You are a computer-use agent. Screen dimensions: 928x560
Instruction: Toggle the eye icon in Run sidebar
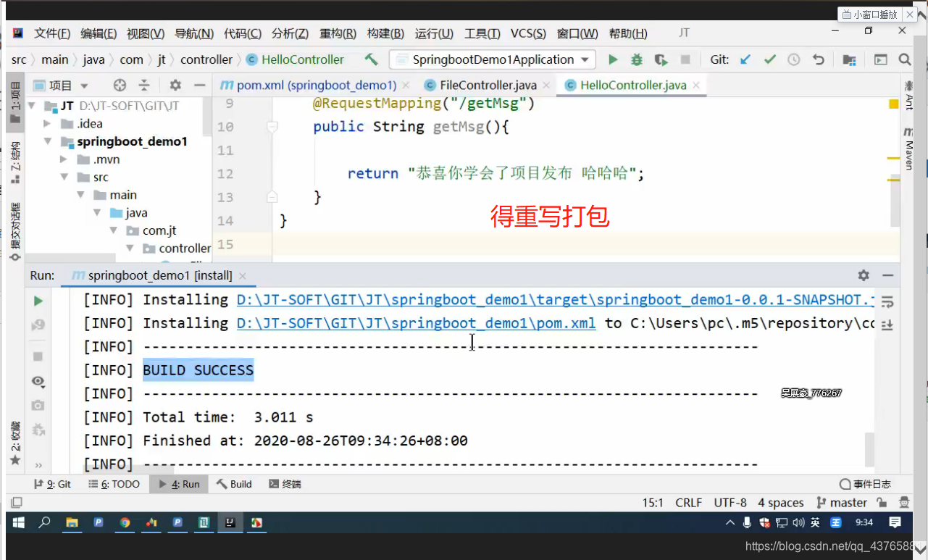coord(38,381)
